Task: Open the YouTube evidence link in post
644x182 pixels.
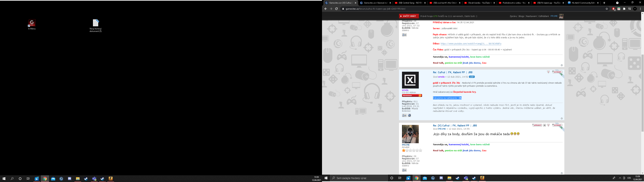Action: [471, 43]
